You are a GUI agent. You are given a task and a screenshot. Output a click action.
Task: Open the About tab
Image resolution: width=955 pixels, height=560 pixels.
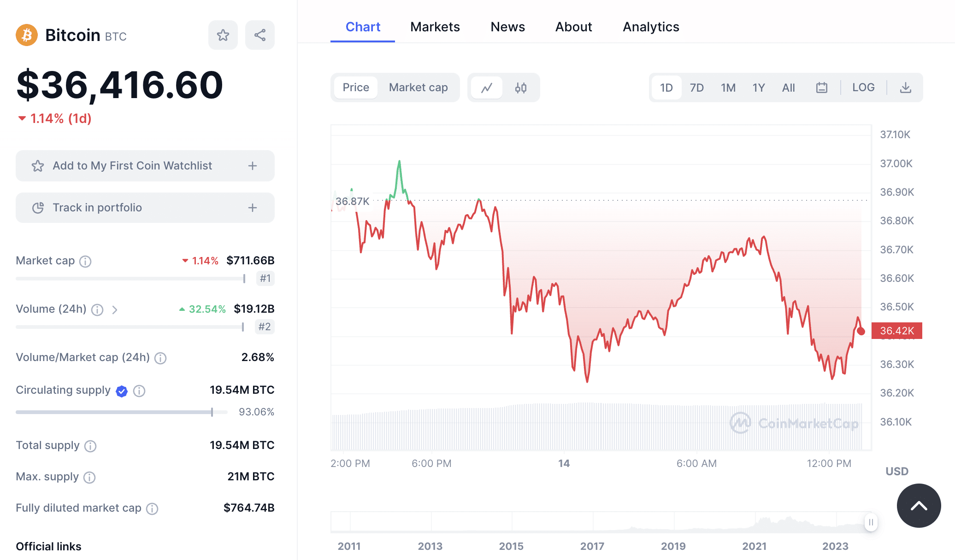573,27
